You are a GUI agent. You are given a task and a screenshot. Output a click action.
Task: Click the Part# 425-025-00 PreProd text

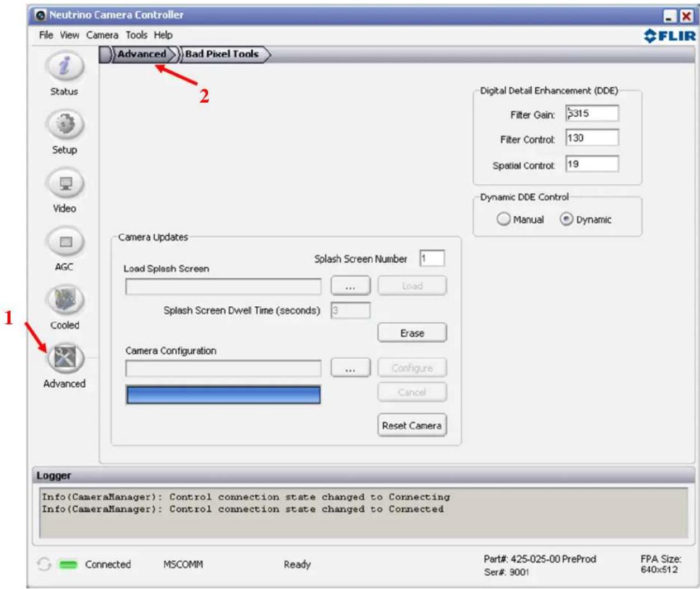[x=540, y=559]
